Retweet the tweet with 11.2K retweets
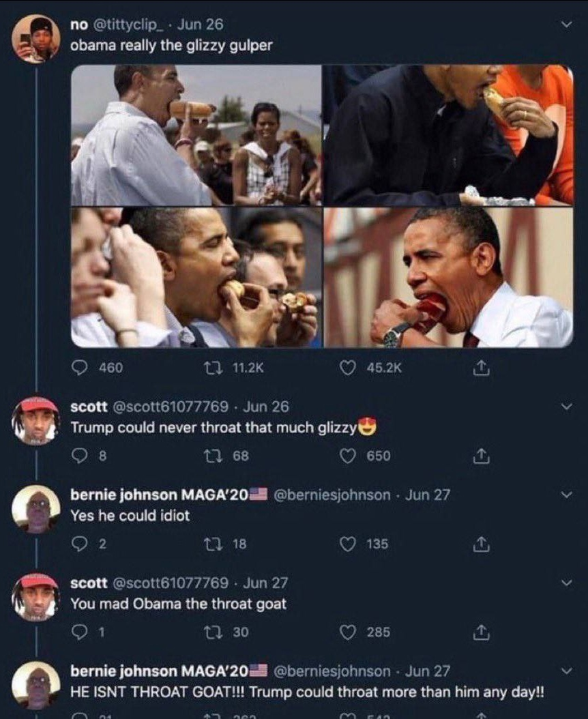Viewport: 588px width, 719px height. pyautogui.click(x=214, y=367)
